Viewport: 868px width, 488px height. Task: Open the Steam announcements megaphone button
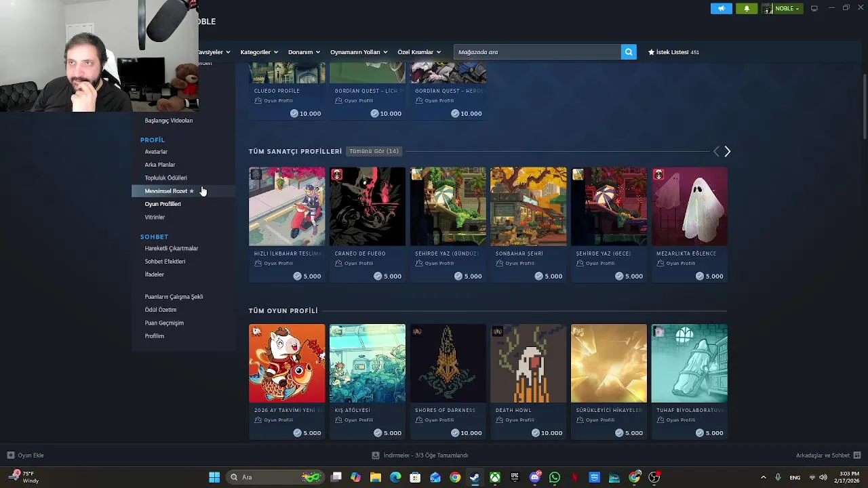tap(721, 8)
